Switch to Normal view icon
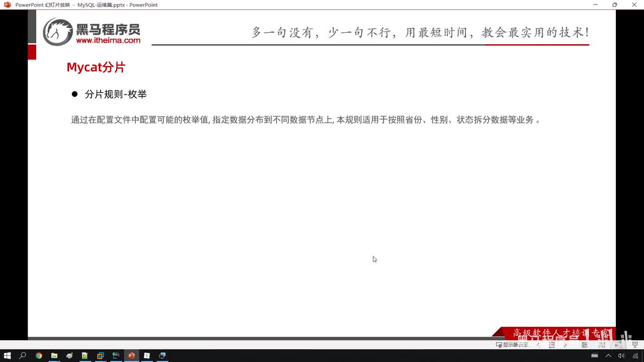 [585, 345]
